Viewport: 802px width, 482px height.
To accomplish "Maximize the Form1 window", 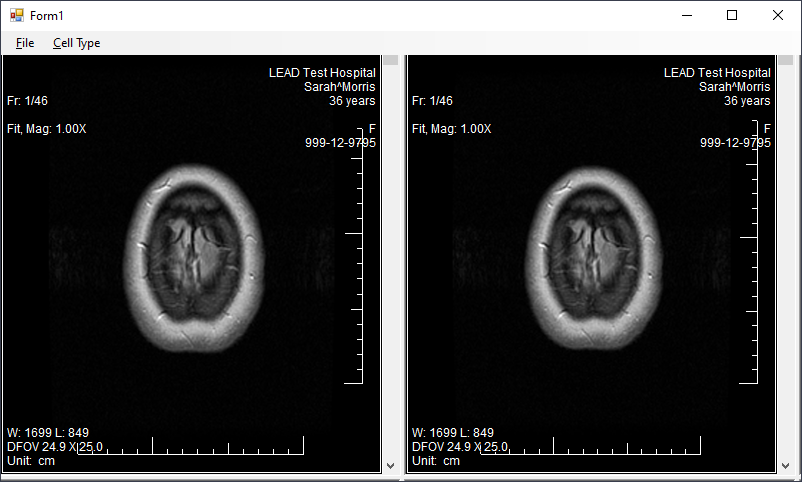I will tap(732, 15).
